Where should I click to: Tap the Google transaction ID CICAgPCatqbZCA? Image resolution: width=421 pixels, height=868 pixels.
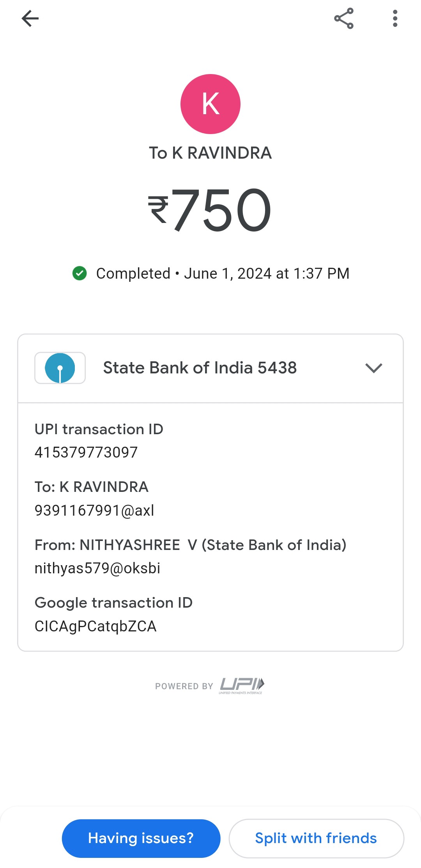point(96,626)
